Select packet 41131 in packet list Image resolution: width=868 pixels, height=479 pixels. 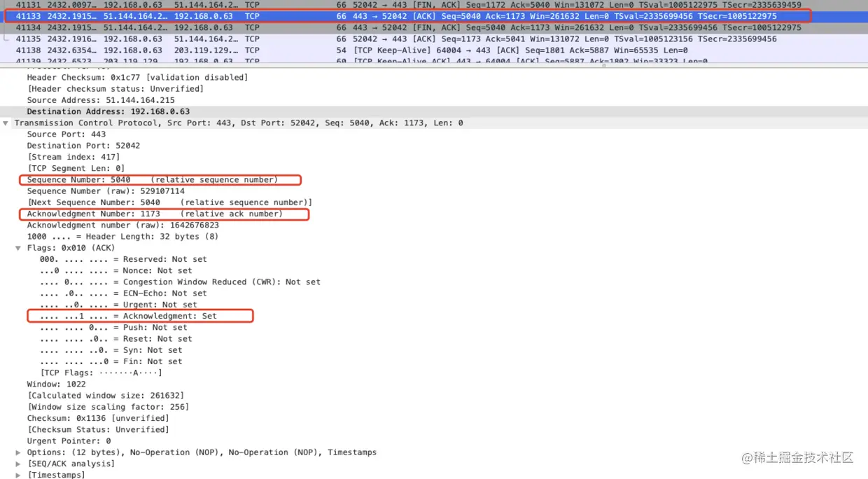[434, 5]
